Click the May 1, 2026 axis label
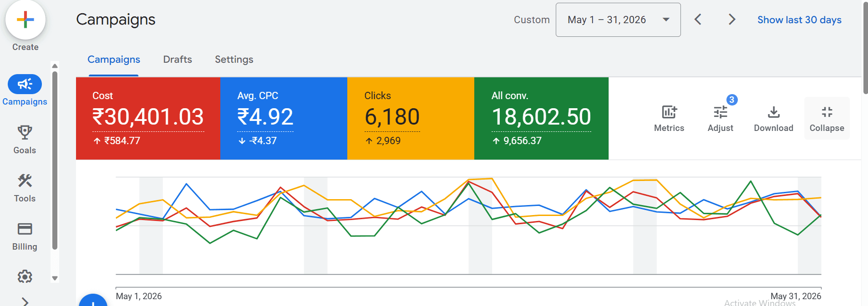The height and width of the screenshot is (306, 868). click(x=139, y=296)
